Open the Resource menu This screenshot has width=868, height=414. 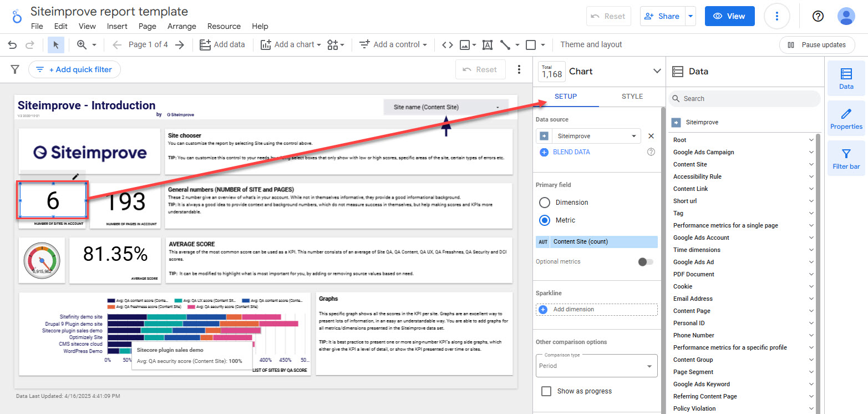224,26
